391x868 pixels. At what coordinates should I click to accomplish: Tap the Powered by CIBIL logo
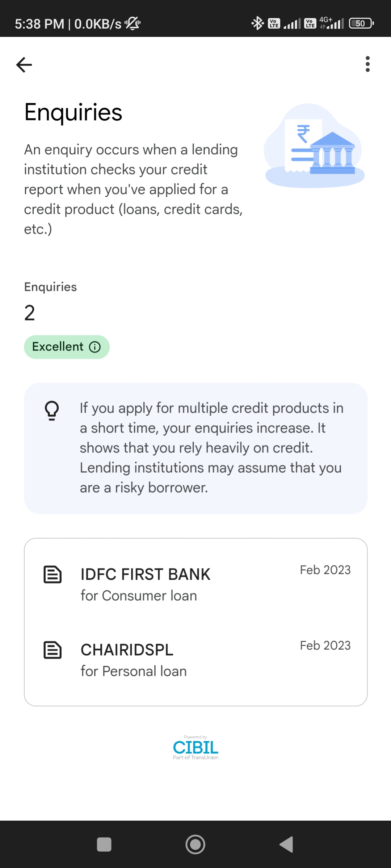tap(195, 747)
